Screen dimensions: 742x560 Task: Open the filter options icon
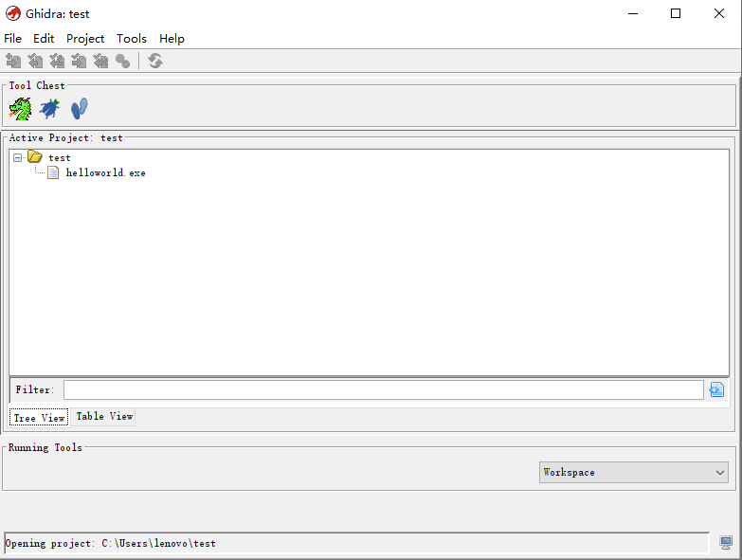(716, 389)
